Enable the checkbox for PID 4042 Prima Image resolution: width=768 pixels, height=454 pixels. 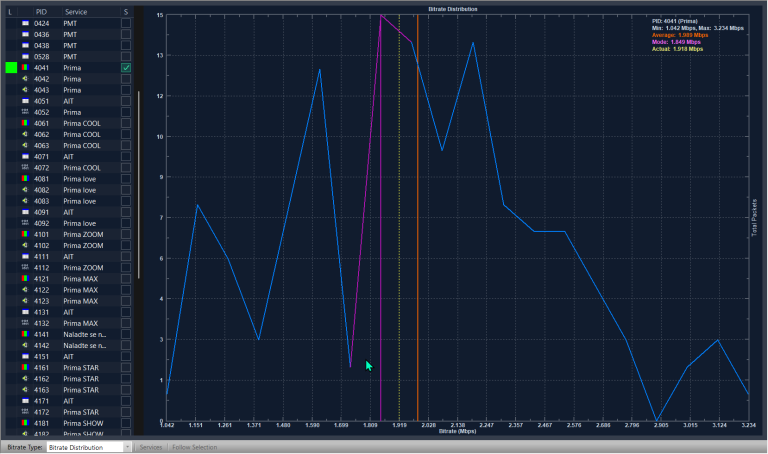coord(126,79)
